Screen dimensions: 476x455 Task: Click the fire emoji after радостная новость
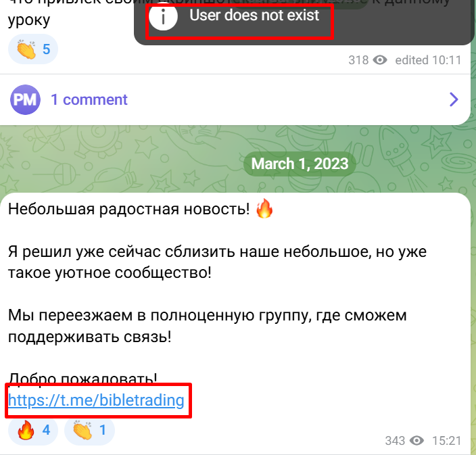264,208
